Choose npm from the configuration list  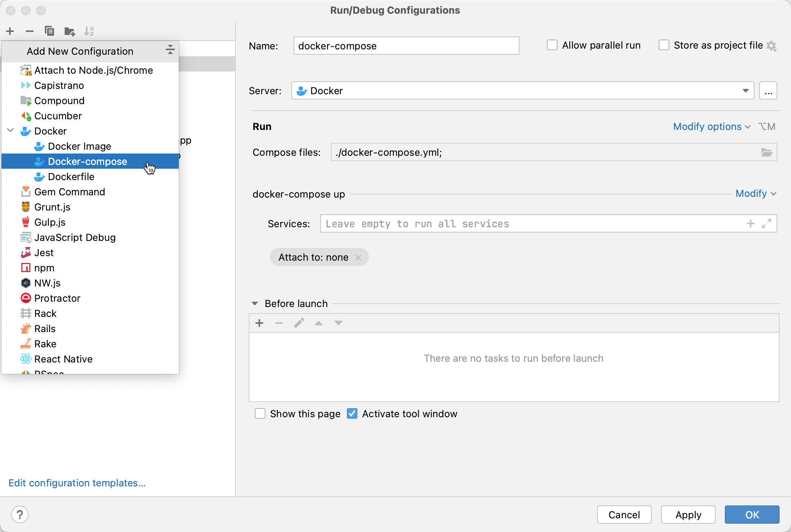[x=44, y=268]
